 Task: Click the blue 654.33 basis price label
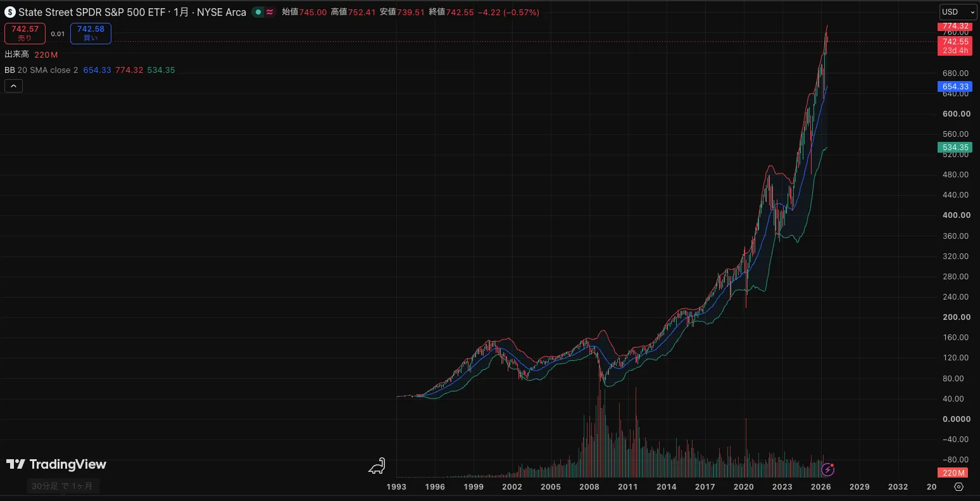[955, 87]
